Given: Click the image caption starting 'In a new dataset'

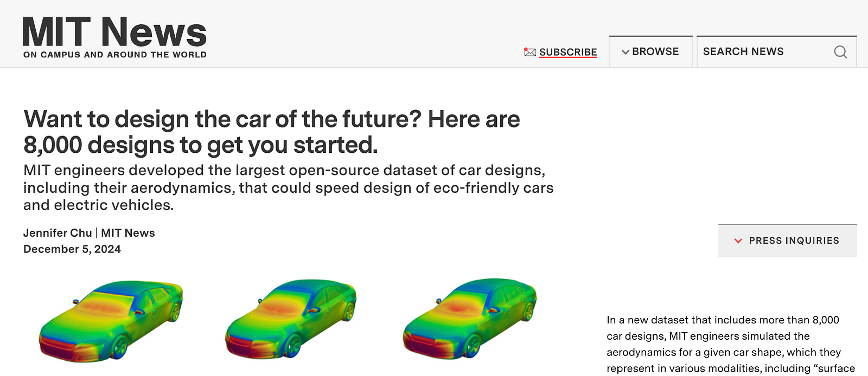Looking at the screenshot, I should [731, 344].
